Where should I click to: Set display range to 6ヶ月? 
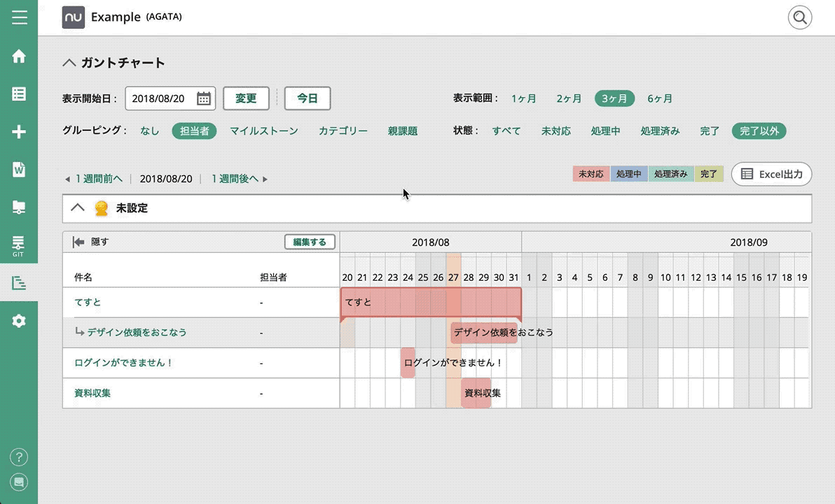pyautogui.click(x=659, y=99)
